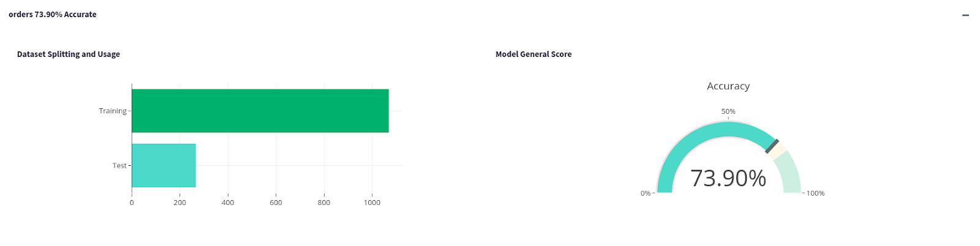This screenshot has width=980, height=246.
Task: Click the green Training bar
Action: click(260, 111)
